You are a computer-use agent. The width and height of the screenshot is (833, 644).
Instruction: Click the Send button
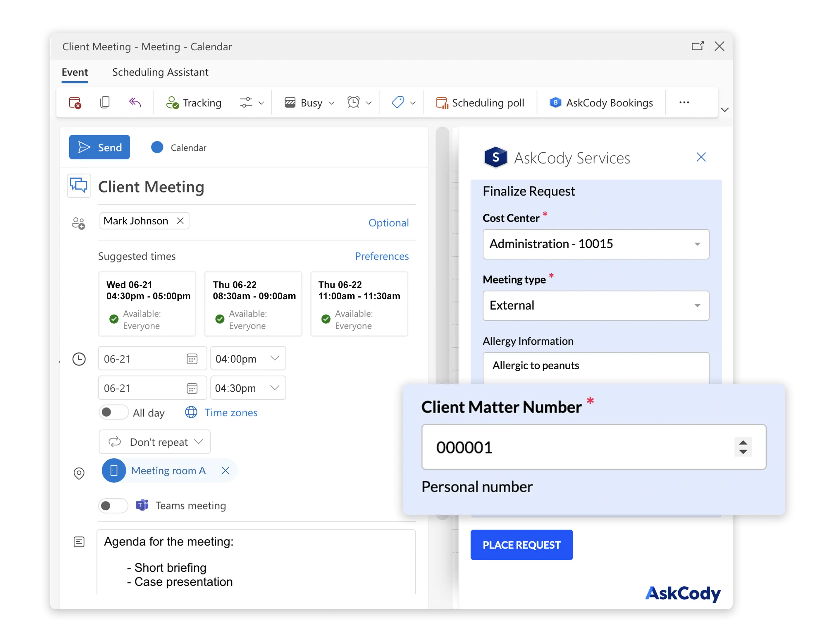(x=99, y=147)
